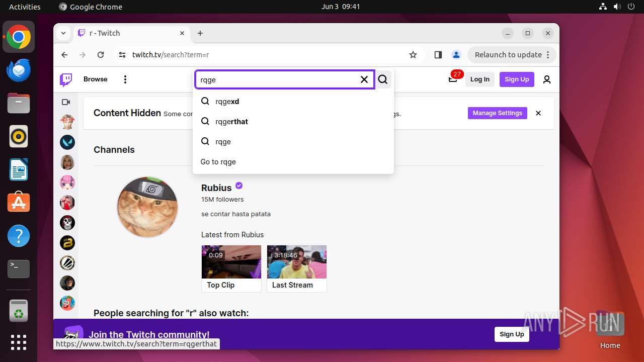This screenshot has width=644, height=362.
Task: Click the camera icon at sidebar top
Action: coord(66,102)
